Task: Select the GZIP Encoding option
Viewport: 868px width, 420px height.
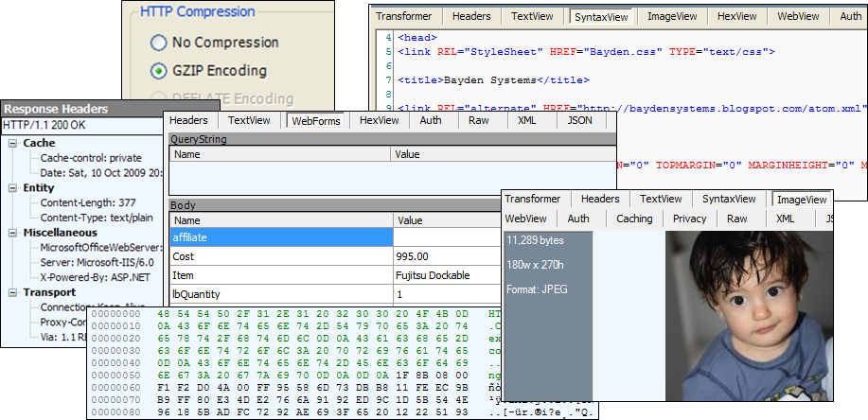Action: [x=158, y=71]
